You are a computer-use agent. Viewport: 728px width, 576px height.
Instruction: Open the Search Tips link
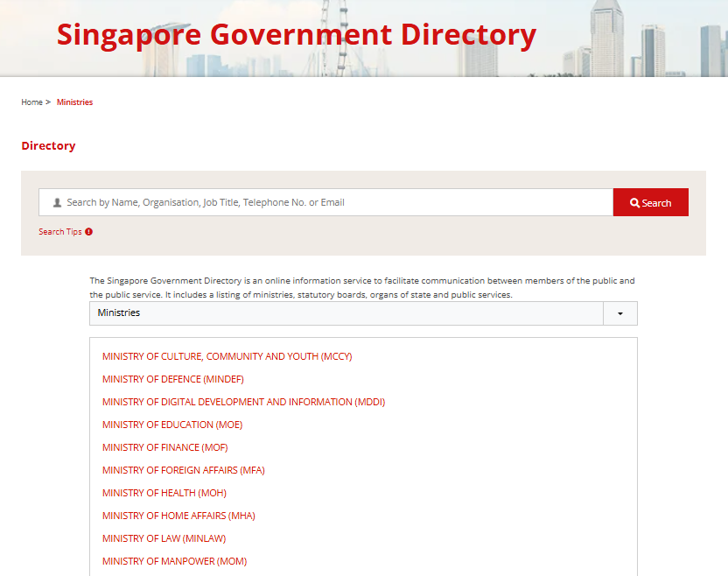(59, 231)
